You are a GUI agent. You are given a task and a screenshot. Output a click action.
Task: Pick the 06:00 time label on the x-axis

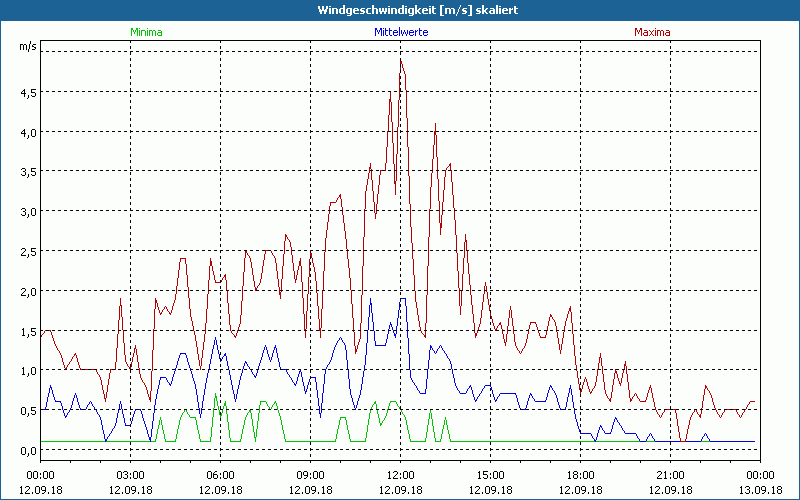coord(220,475)
